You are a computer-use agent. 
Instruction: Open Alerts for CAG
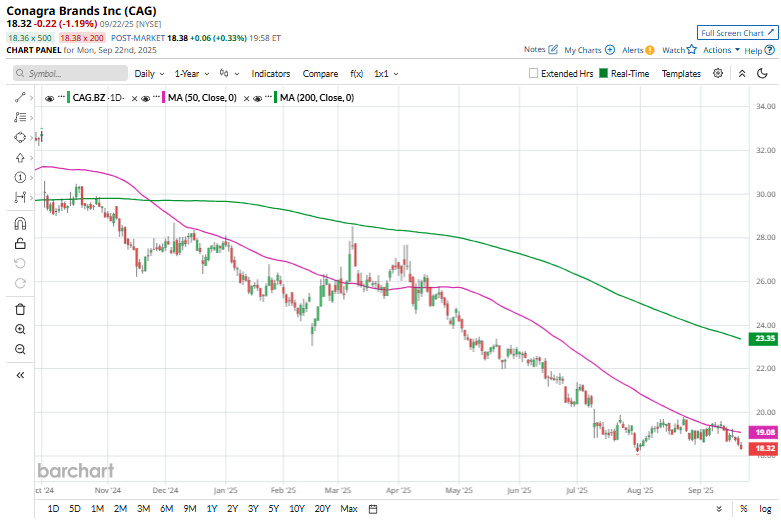(638, 50)
